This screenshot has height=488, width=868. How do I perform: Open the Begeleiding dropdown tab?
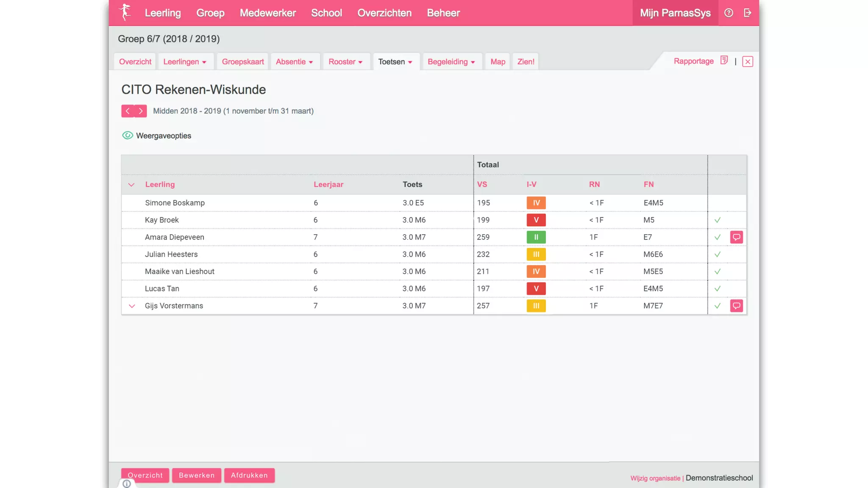point(451,62)
